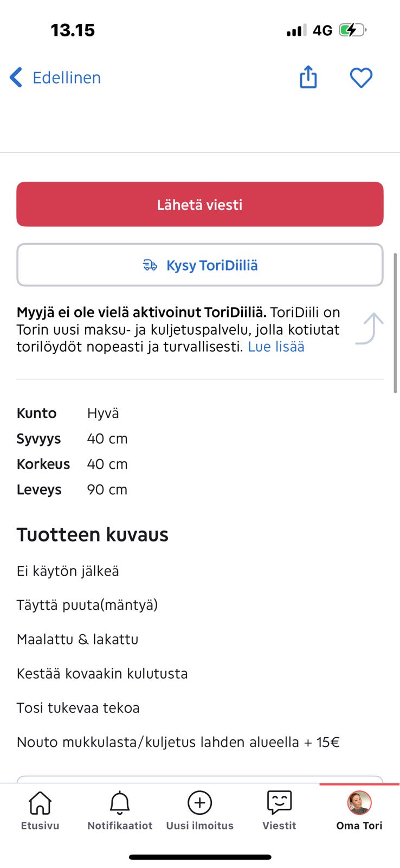
Task: Open the Lue lisää link
Action: (275, 346)
